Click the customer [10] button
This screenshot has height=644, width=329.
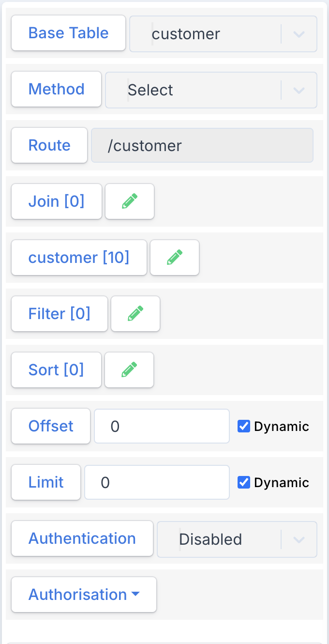click(x=79, y=258)
